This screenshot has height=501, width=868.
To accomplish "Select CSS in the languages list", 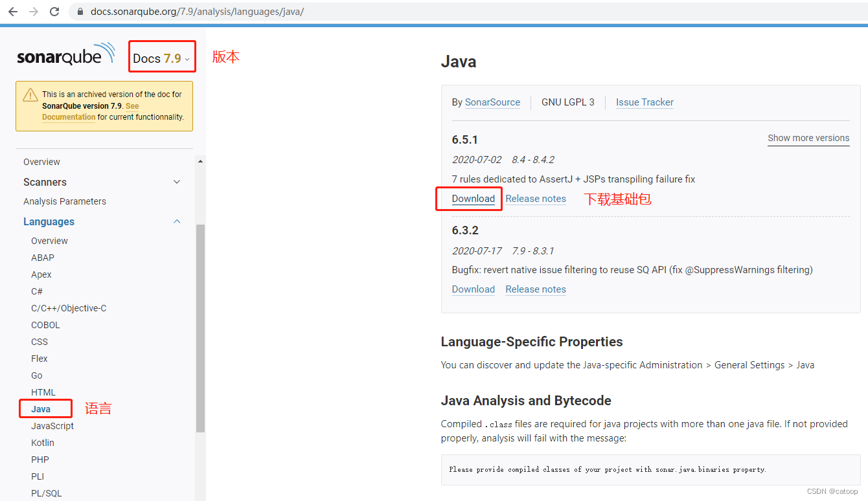I will [x=40, y=342].
